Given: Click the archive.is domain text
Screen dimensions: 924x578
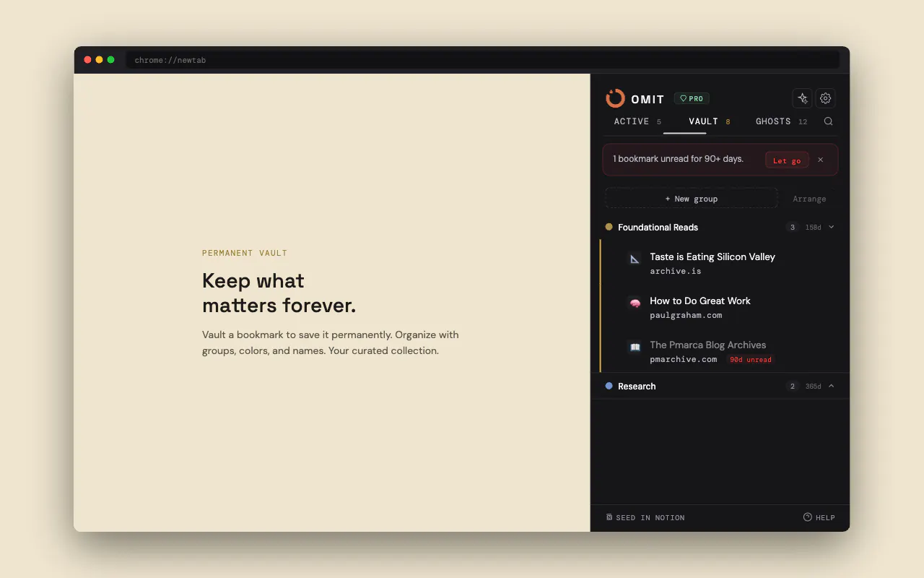Looking at the screenshot, I should [676, 271].
